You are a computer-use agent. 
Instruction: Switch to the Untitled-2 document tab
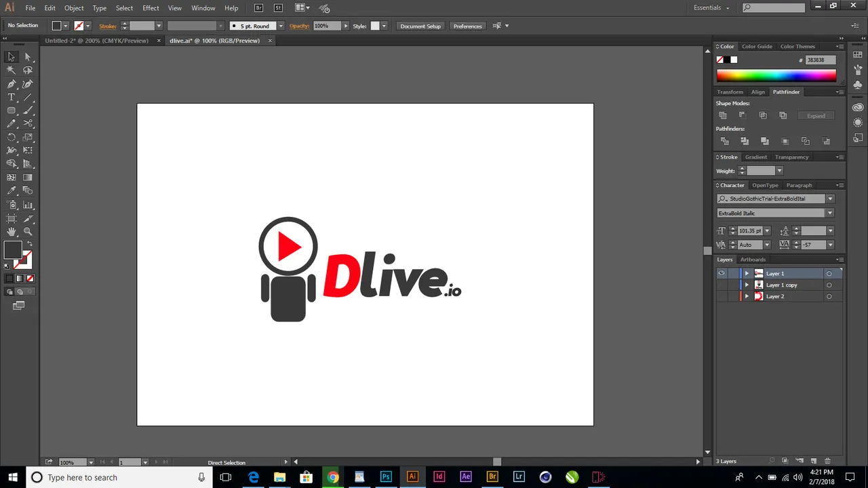click(x=97, y=41)
